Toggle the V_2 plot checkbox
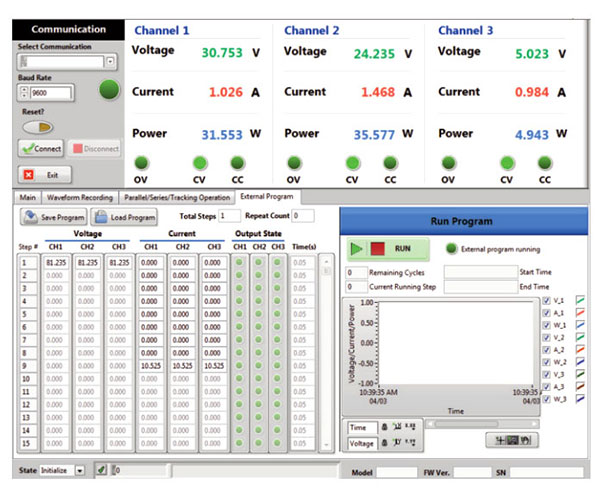Viewport: 600px width, 491px height. coord(546,338)
